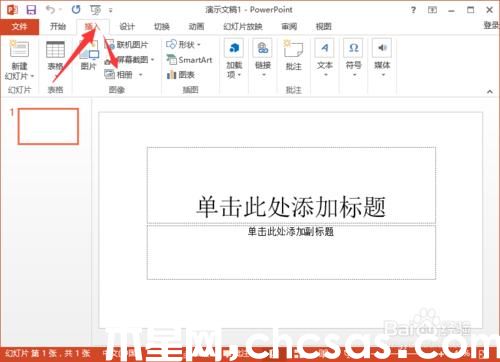The width and height of the screenshot is (500, 362).
Task: Select slide 1 thumbnail in panel
Action: (48, 126)
